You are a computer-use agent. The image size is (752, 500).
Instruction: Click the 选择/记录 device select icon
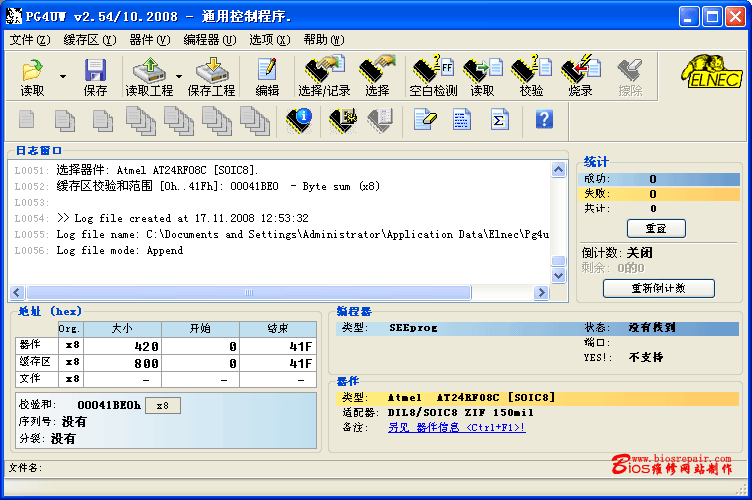pyautogui.click(x=324, y=77)
